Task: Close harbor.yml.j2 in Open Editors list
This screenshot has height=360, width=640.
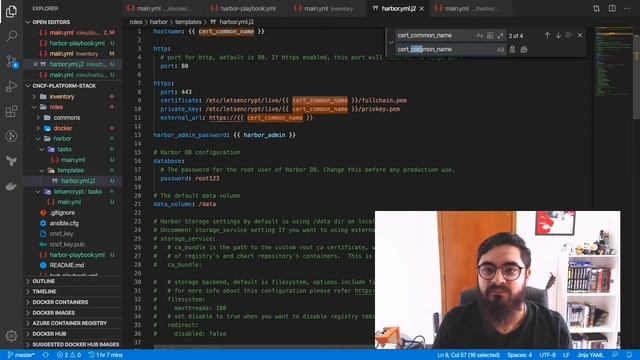Action: [36, 64]
